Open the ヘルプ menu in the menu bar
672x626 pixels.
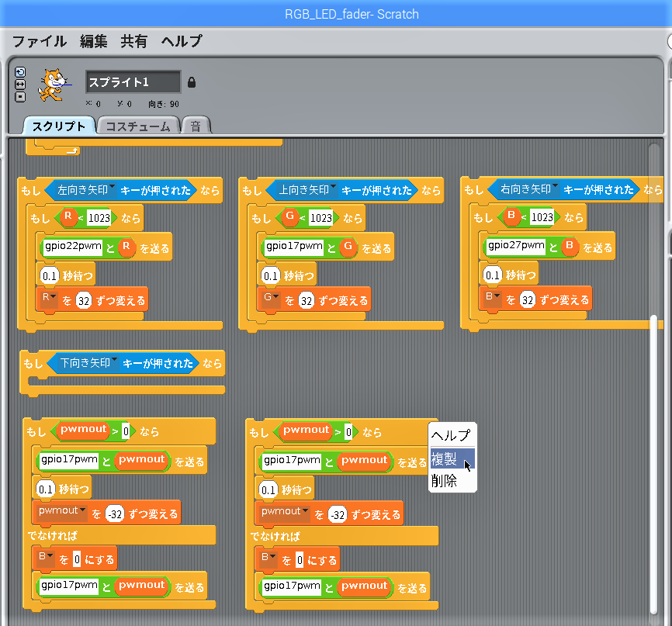point(182,42)
